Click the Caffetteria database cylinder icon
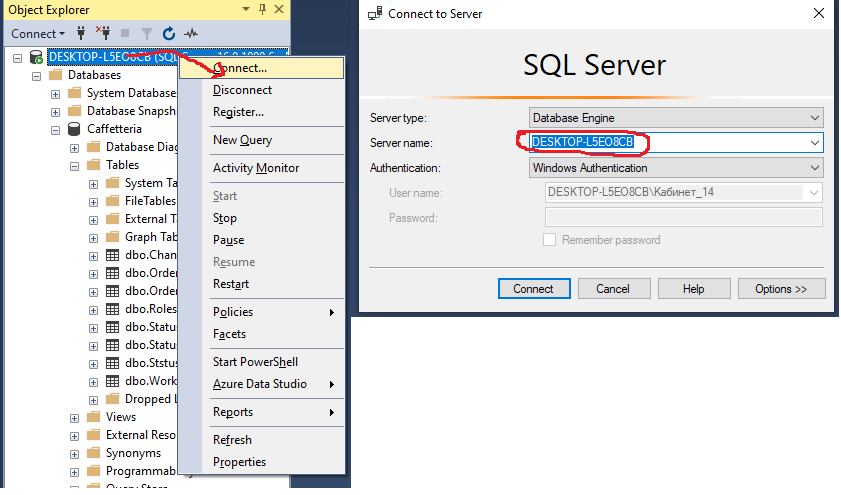 coord(74,129)
